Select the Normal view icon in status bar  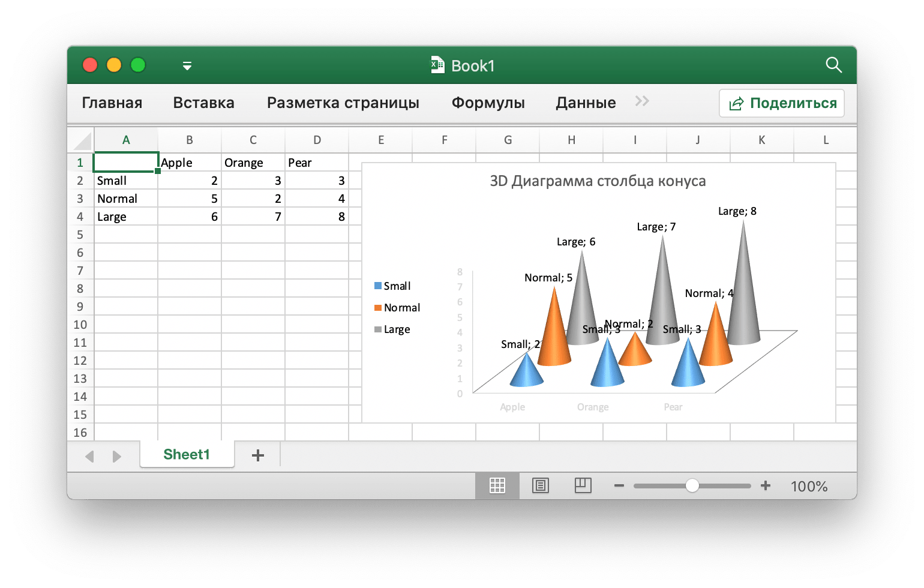tap(497, 485)
